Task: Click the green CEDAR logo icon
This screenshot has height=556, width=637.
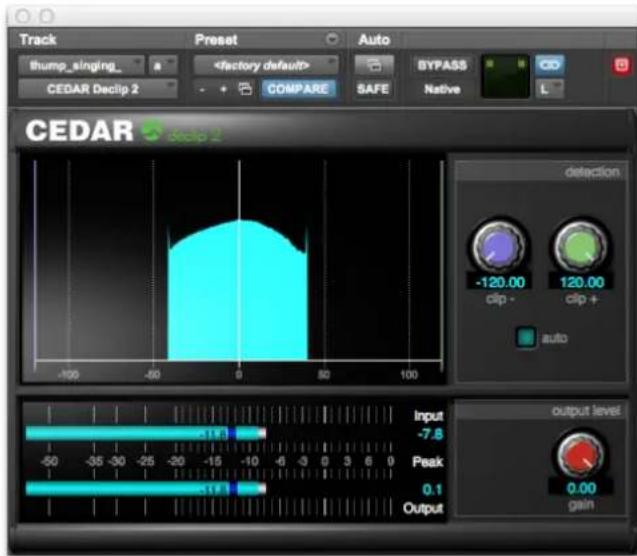Action: point(152,131)
